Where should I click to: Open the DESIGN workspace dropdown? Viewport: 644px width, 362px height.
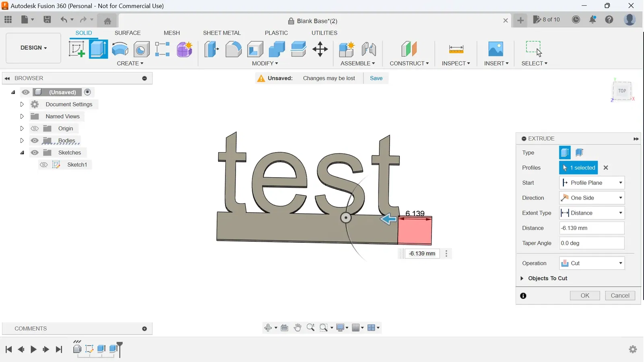33,48
